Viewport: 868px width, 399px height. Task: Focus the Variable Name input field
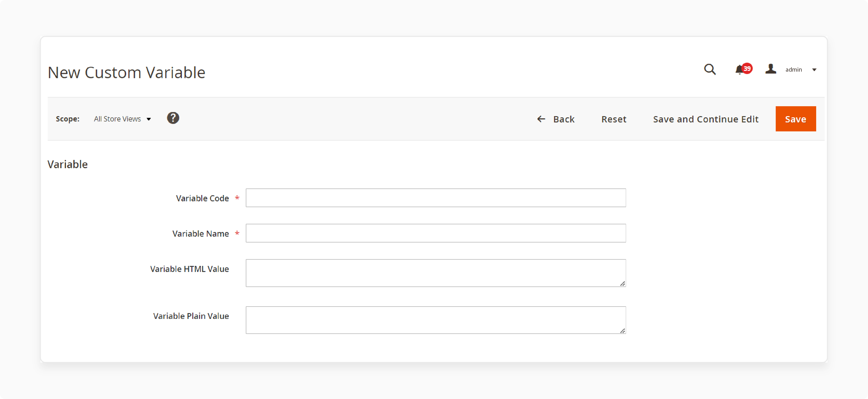click(x=436, y=233)
